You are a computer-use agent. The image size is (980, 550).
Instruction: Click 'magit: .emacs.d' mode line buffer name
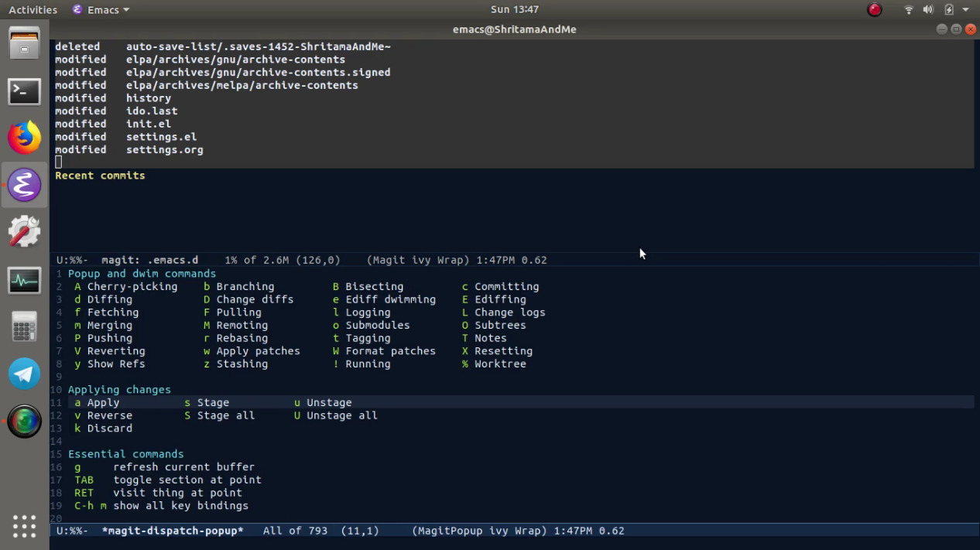149,260
